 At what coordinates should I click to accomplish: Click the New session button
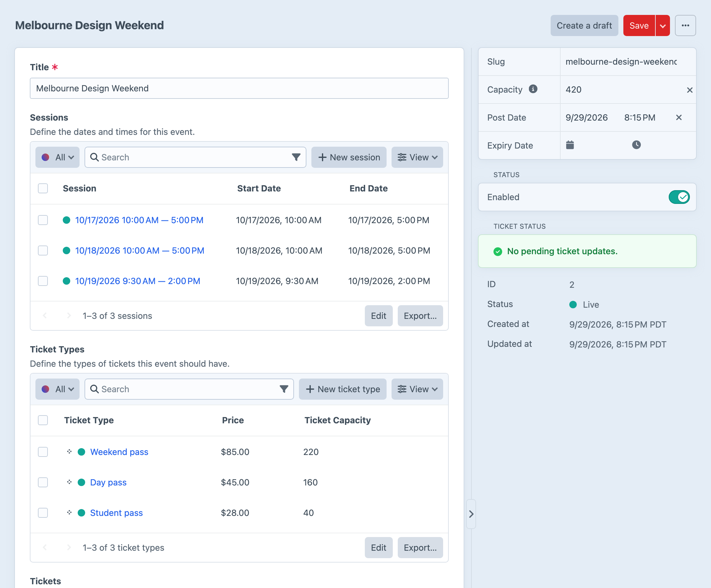(349, 157)
